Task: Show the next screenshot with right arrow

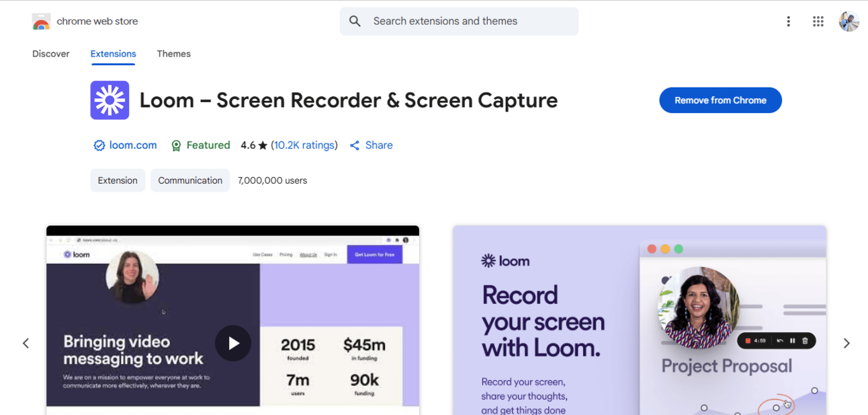Action: [x=846, y=343]
